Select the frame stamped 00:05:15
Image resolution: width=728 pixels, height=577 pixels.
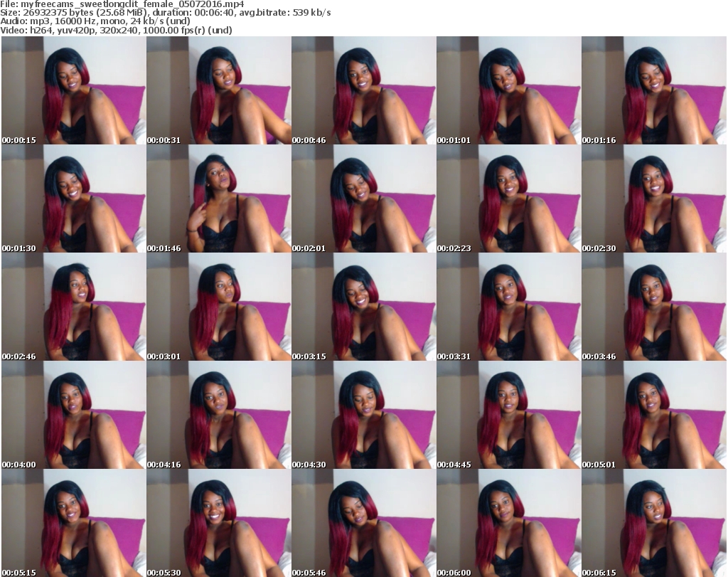[73, 523]
